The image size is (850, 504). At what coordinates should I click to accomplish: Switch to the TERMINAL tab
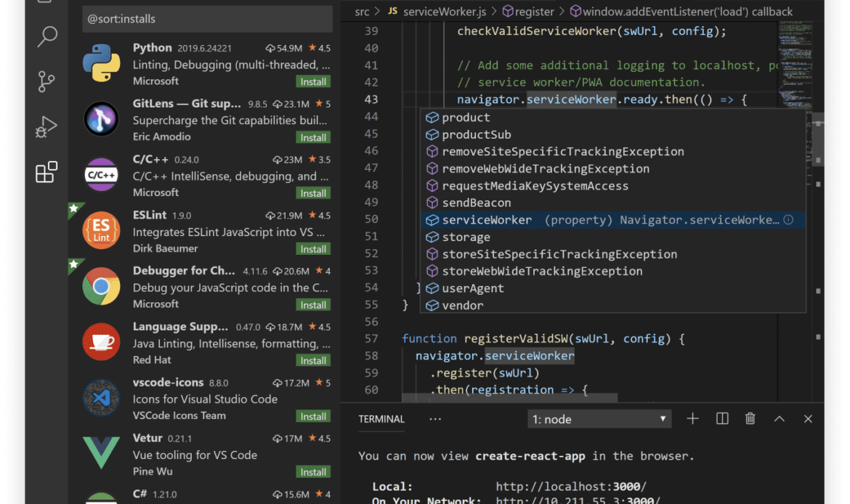pos(381,419)
